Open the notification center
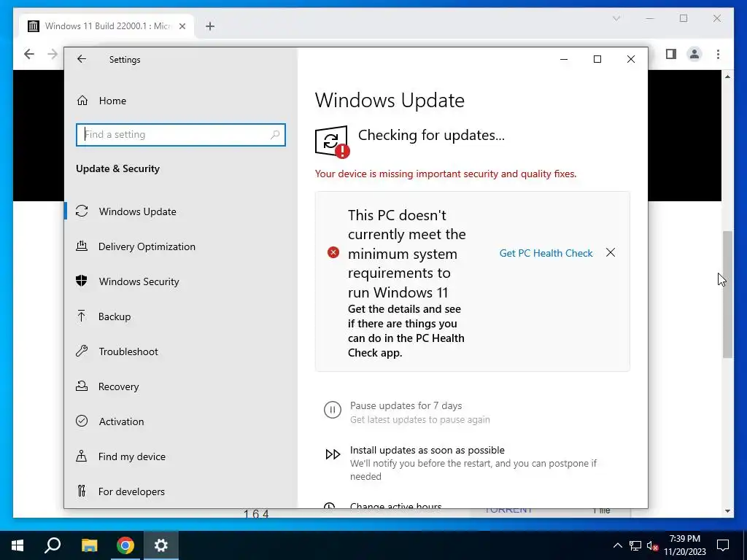This screenshot has width=747, height=560. tap(723, 545)
